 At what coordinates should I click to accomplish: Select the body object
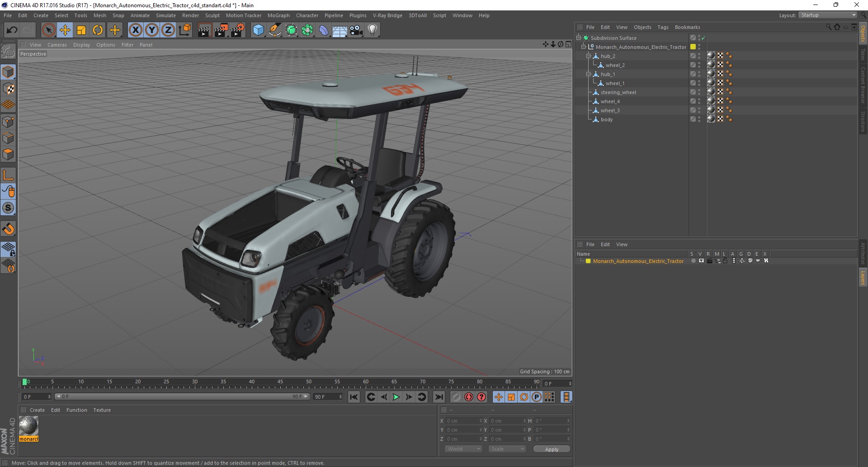pos(607,119)
